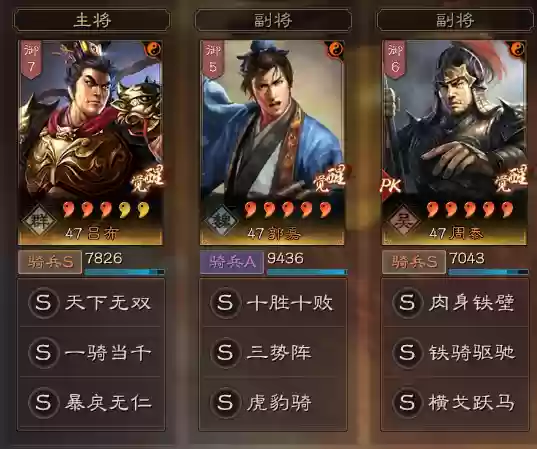Click the 觉醒 awakening mark on 郭嘉
The image size is (537, 449).
329,178
